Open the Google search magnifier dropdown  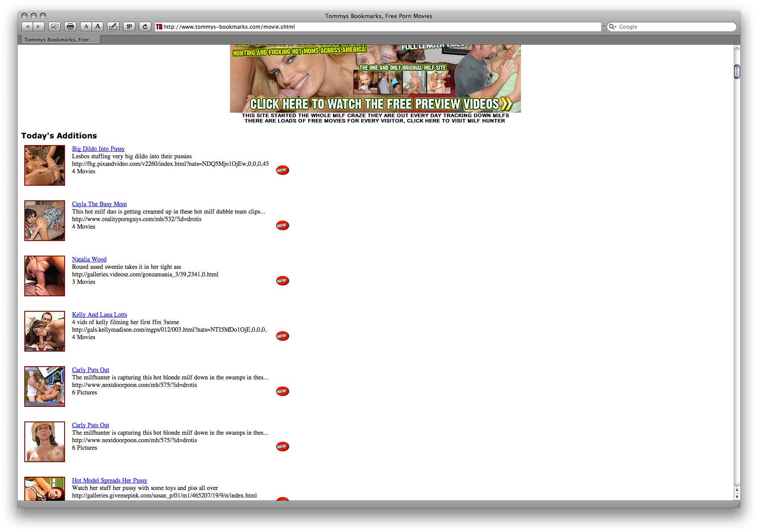tap(613, 27)
